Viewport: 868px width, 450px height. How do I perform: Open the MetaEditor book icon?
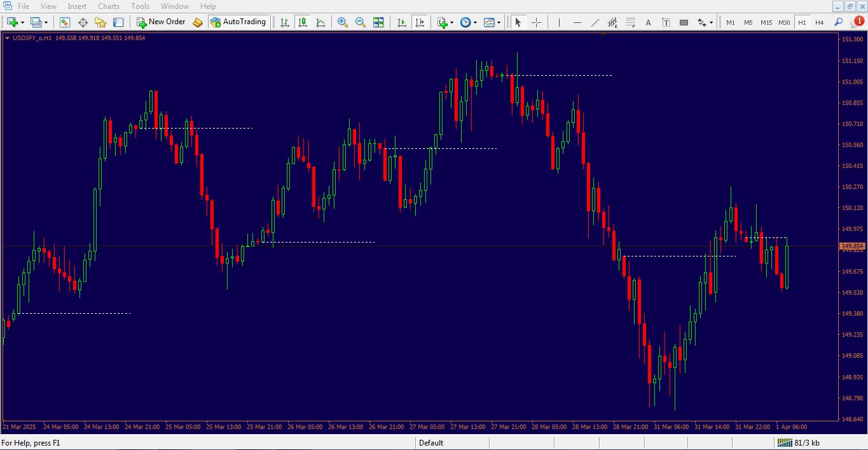pos(198,22)
